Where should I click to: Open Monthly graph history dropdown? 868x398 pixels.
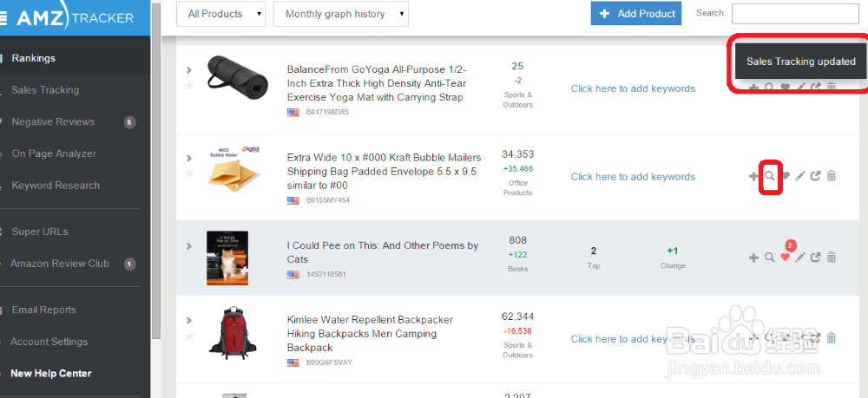(x=341, y=14)
